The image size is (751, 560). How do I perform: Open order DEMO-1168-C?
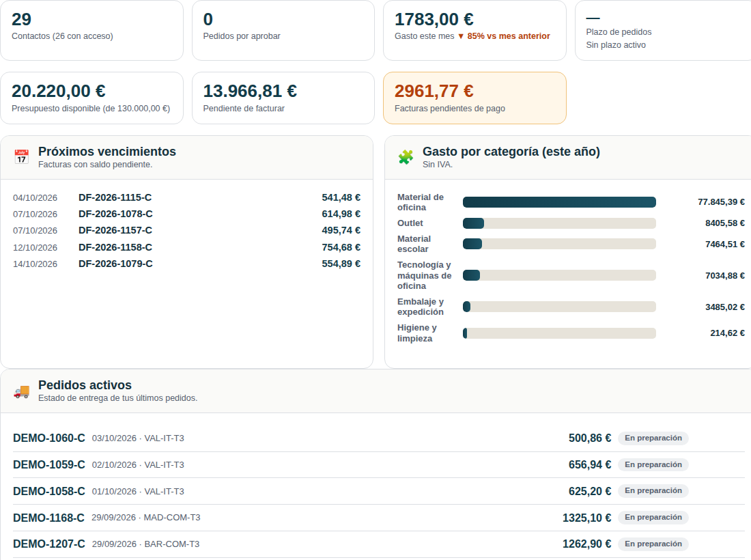click(x=48, y=518)
